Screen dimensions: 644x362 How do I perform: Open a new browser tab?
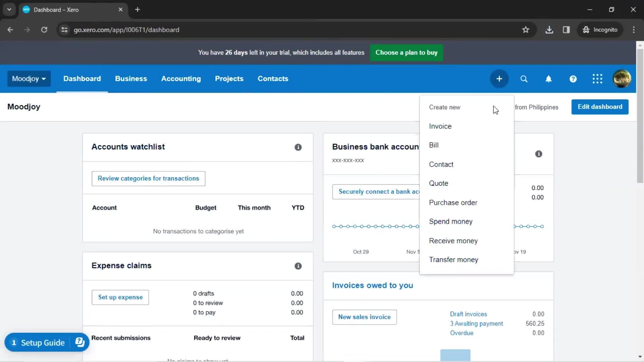click(138, 9)
